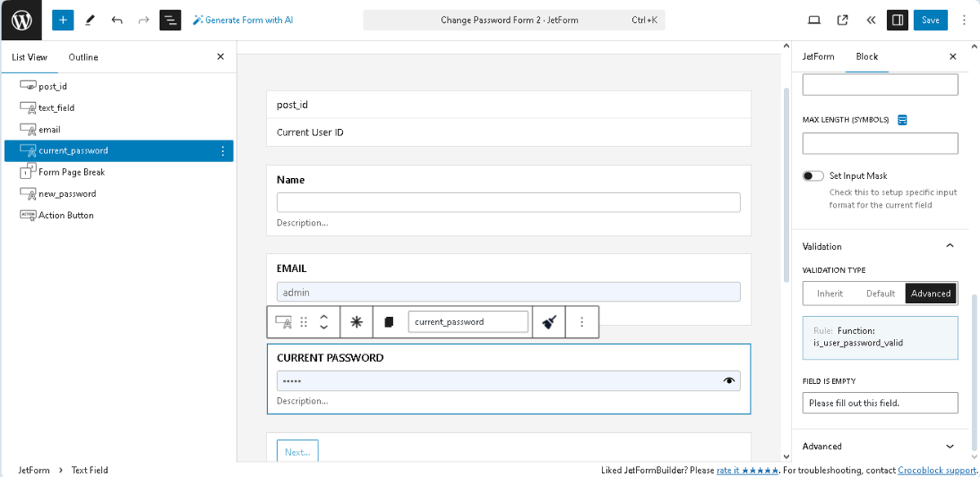Collapse the Validation section chevron
The image size is (980, 477).
[950, 245]
